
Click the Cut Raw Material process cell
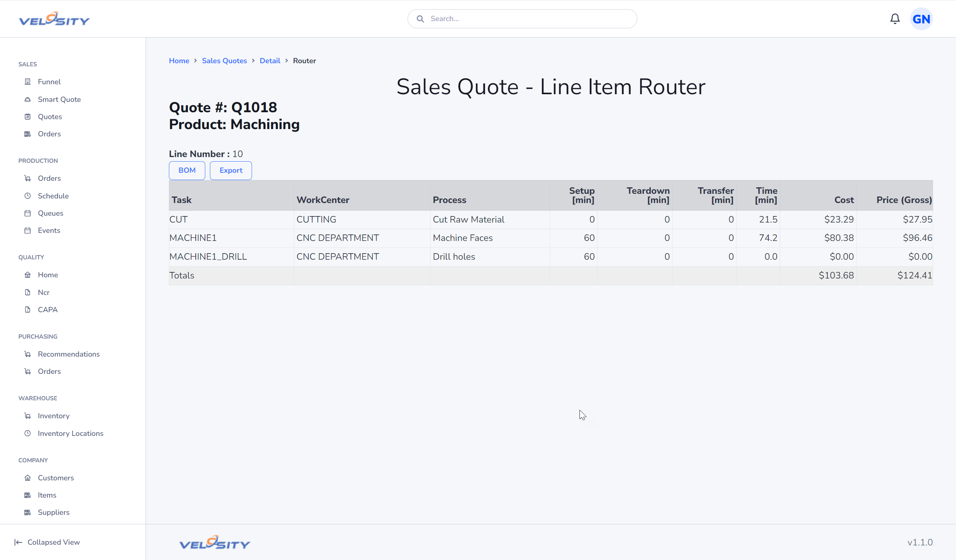(x=490, y=219)
